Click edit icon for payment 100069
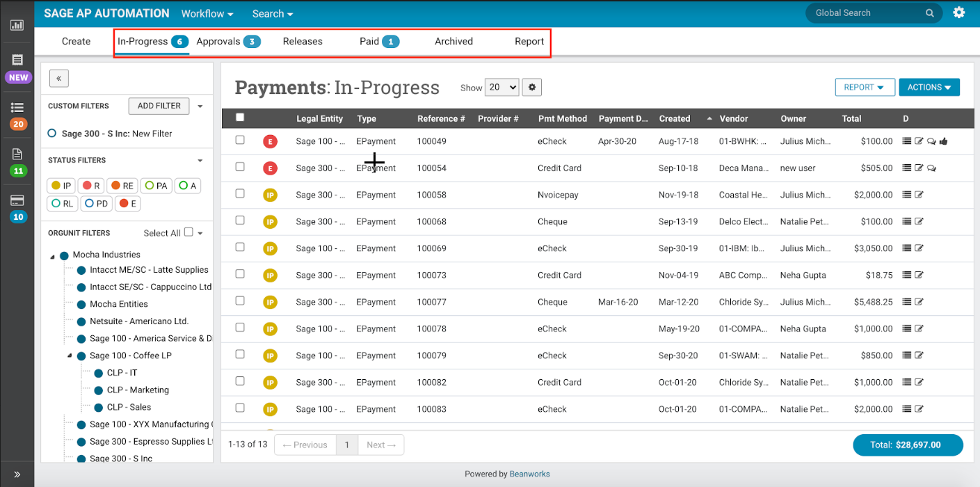Screen dimensions: 980x487 (x=919, y=249)
